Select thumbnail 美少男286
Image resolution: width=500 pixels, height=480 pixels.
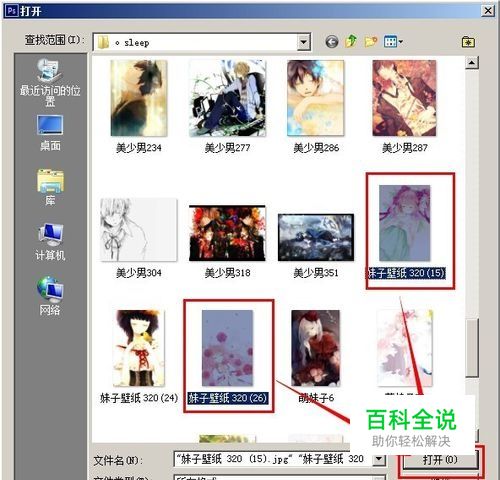(x=316, y=98)
